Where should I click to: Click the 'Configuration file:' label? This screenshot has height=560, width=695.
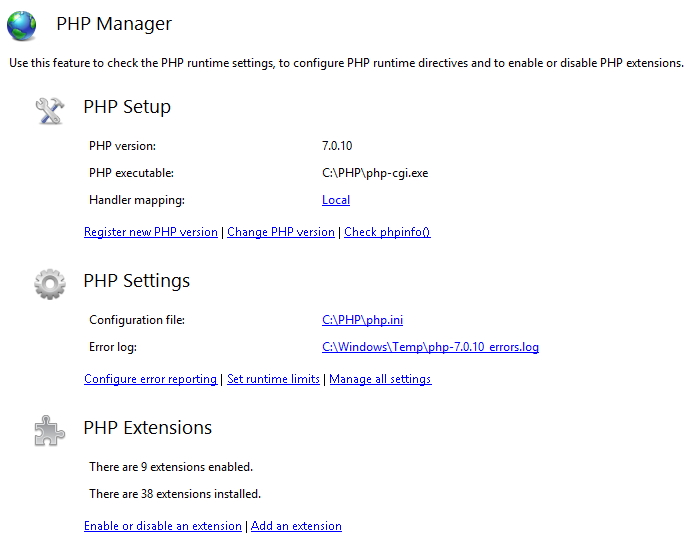coord(137,320)
